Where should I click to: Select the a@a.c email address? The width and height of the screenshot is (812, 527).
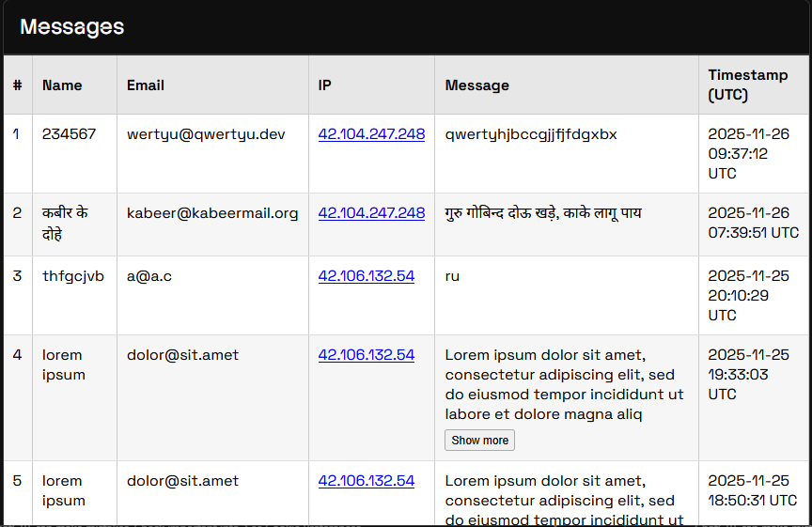(149, 276)
